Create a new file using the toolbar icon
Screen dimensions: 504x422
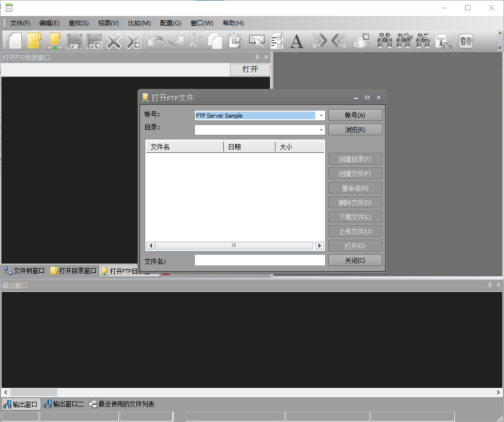[14, 41]
